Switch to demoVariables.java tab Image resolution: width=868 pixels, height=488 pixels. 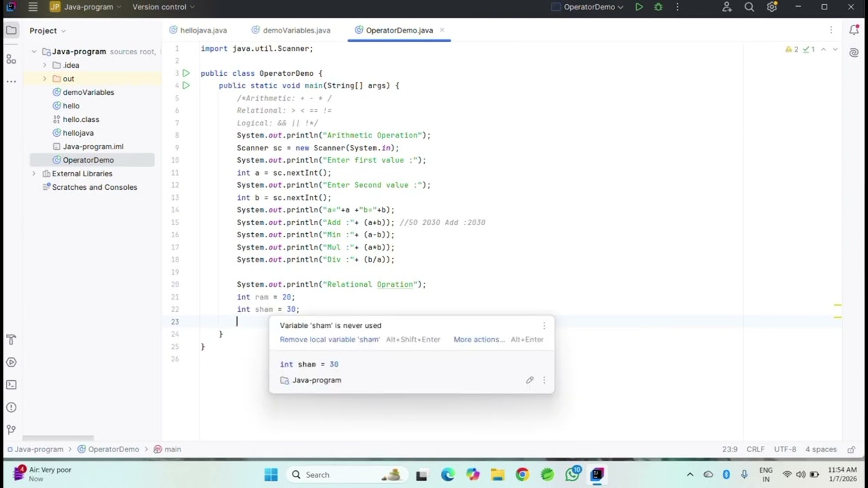coord(291,30)
